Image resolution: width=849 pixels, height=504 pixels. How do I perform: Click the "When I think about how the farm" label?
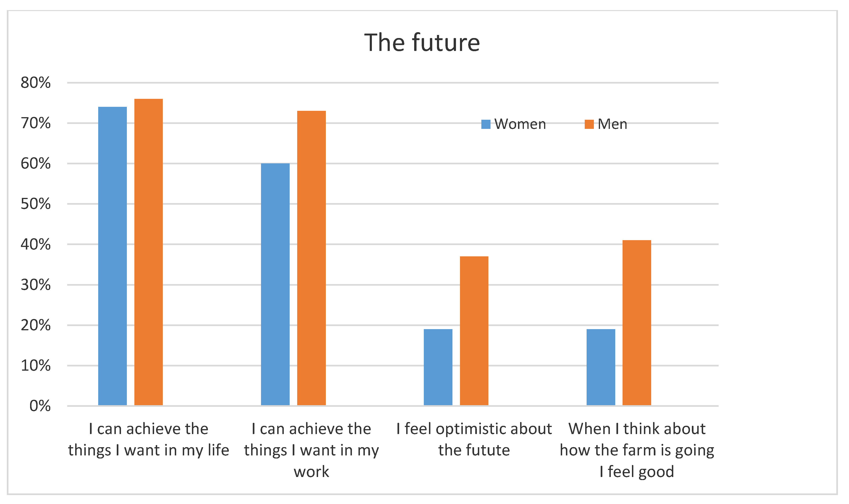tap(637, 450)
